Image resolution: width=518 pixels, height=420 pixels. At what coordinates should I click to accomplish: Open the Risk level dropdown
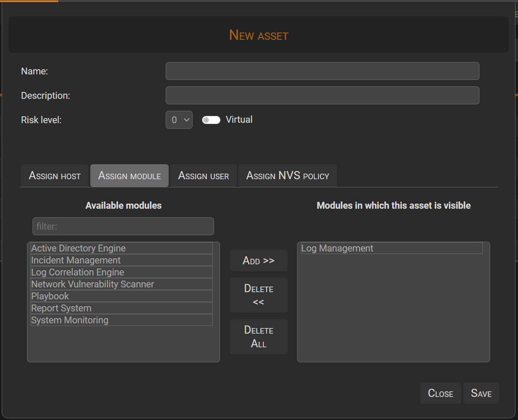click(179, 120)
